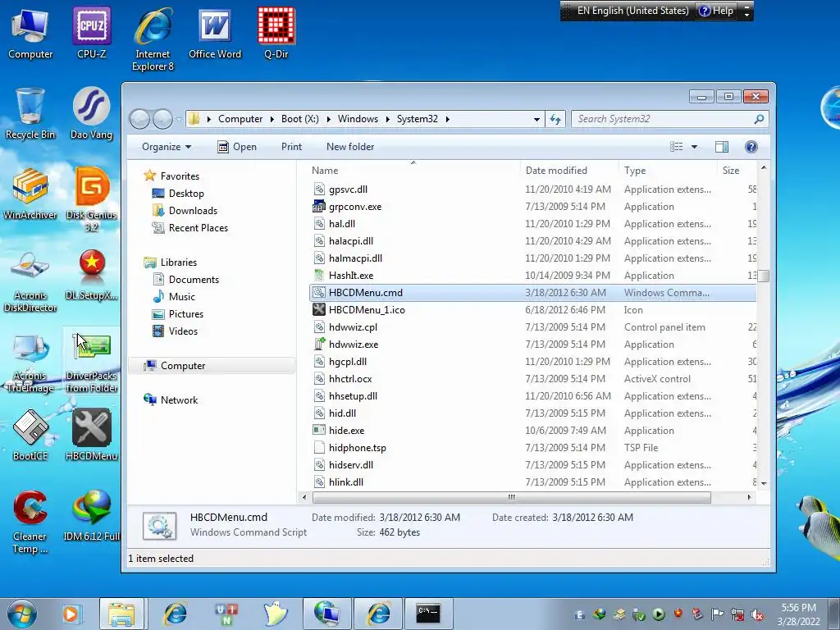
Task: Expand the arrow after Boot (X:) breadcrumb
Action: coord(328,119)
